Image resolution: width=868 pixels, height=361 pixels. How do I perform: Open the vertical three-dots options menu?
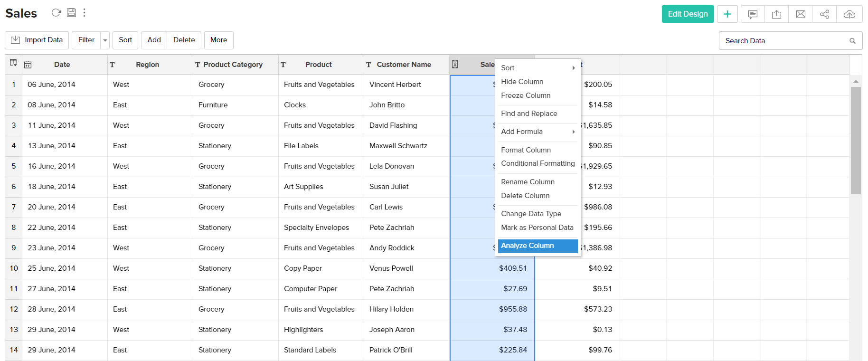85,13
